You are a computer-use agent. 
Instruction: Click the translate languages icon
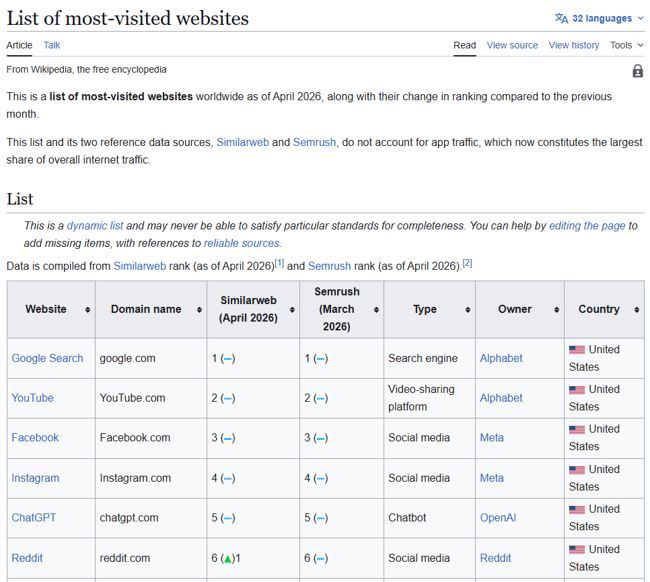(561, 18)
